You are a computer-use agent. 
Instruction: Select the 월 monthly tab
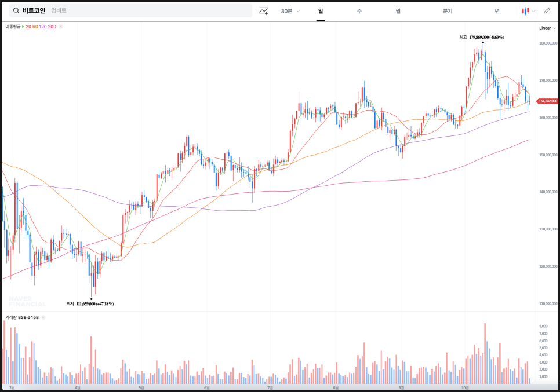(x=398, y=11)
